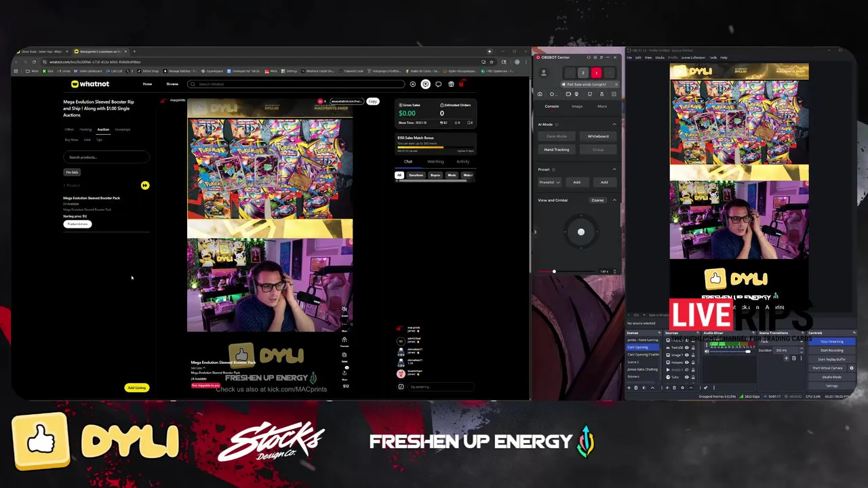Click the chat filter horizontal scrollbar
Screen dimensions: 868x488
433,181
